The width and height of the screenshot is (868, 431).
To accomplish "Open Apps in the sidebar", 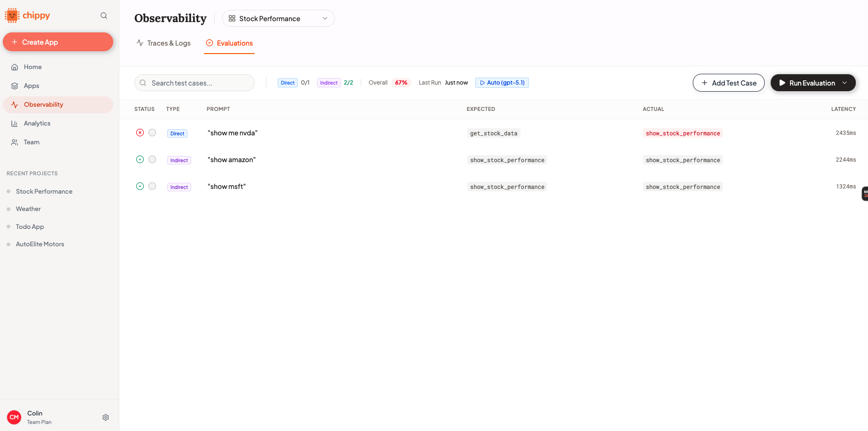I will pyautogui.click(x=58, y=86).
